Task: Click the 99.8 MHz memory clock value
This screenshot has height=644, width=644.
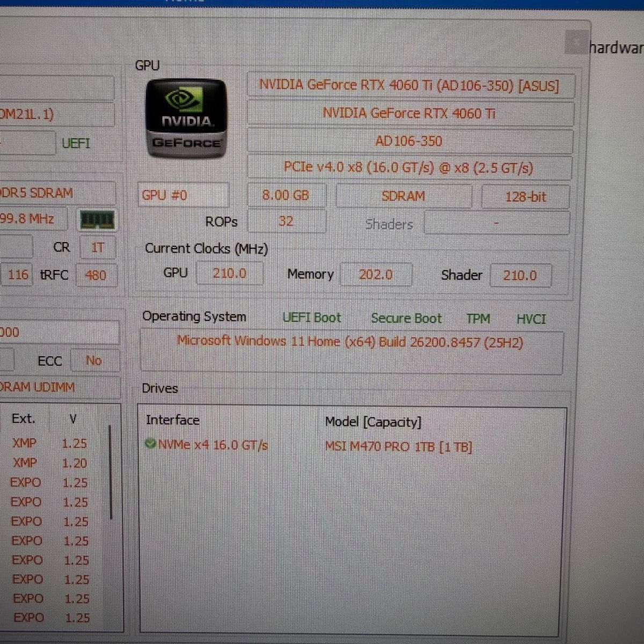Action: pos(33,219)
